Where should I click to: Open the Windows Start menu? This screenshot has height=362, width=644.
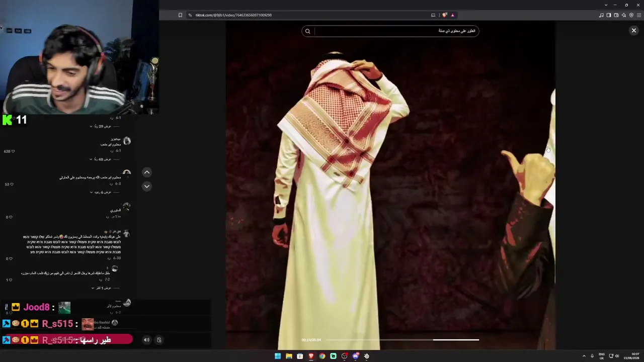click(x=278, y=356)
